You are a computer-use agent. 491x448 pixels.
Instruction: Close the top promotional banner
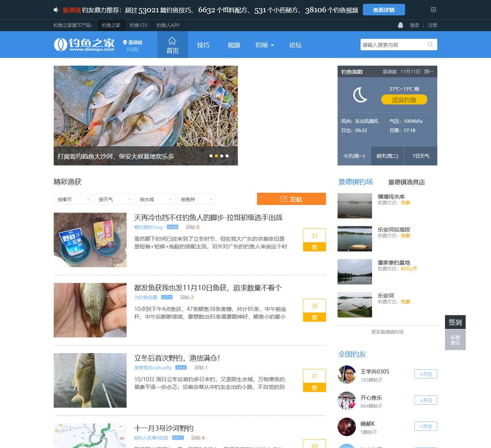point(433,10)
